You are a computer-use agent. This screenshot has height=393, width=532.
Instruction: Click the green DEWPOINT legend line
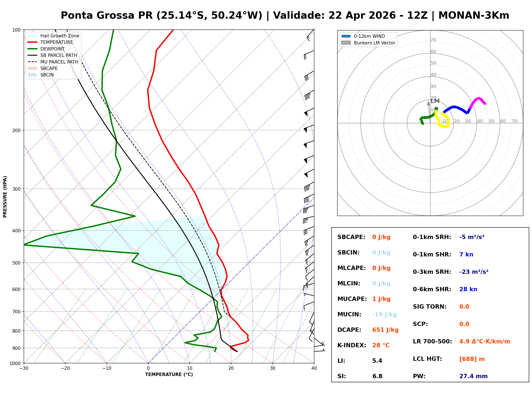click(x=32, y=49)
